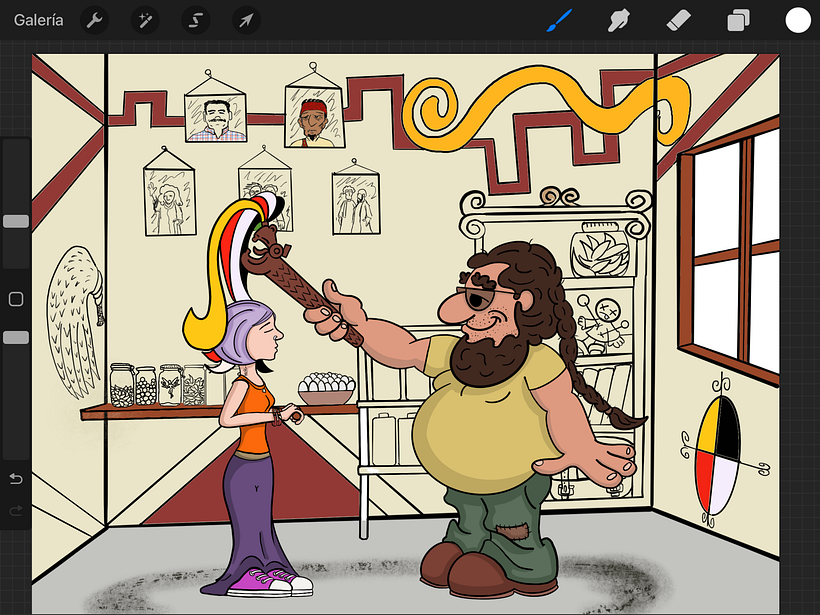
Task: Activate the Transform arrow tool
Action: click(x=246, y=20)
